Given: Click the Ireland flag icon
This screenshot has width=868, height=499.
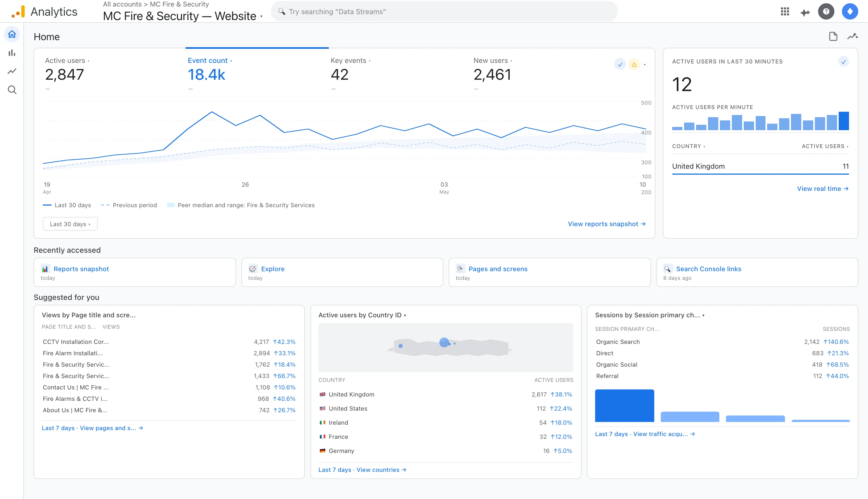Looking at the screenshot, I should tap(323, 423).
